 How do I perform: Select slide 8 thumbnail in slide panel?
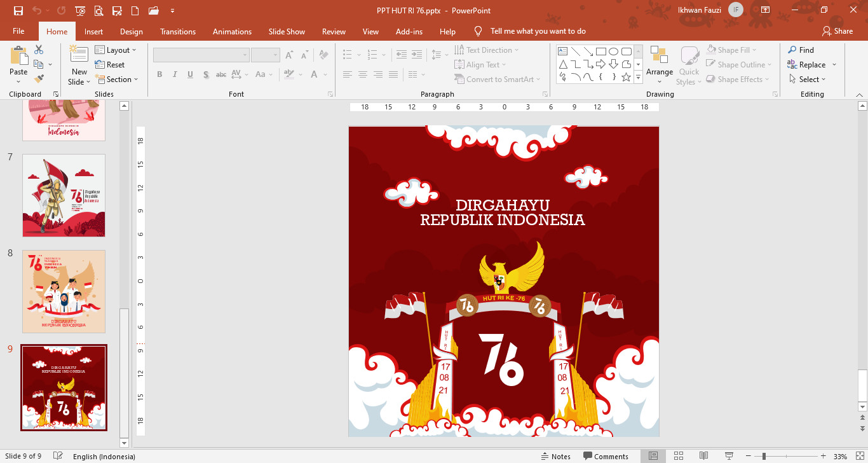coord(64,291)
